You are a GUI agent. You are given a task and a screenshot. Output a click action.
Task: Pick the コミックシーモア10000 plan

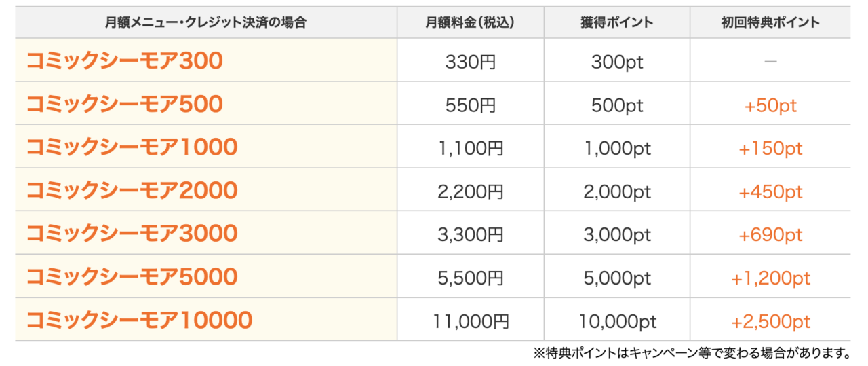(x=139, y=320)
